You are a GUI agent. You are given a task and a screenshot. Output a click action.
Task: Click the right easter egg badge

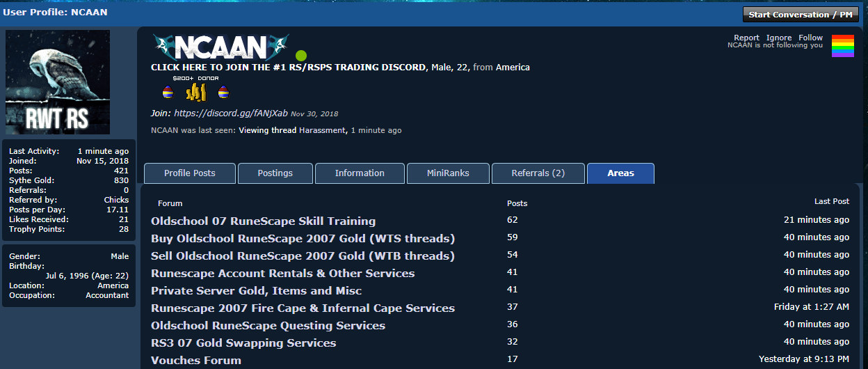223,92
